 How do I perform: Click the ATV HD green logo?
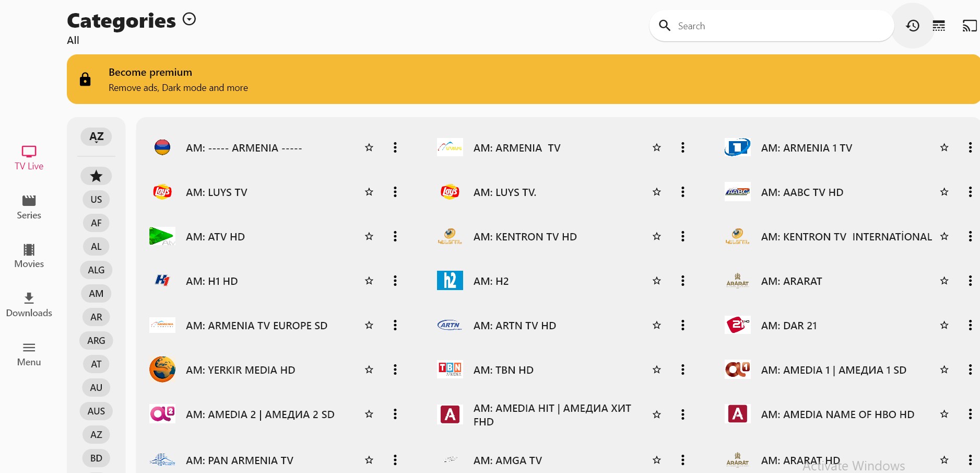coord(162,236)
